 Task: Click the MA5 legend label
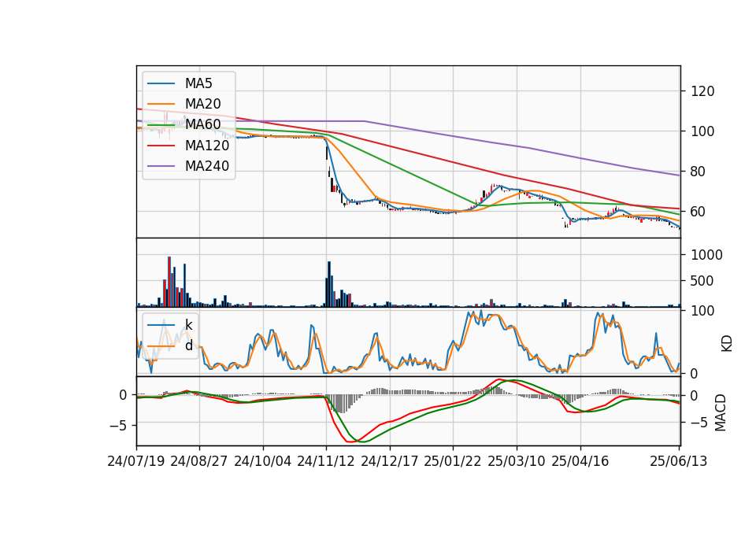coord(198,83)
